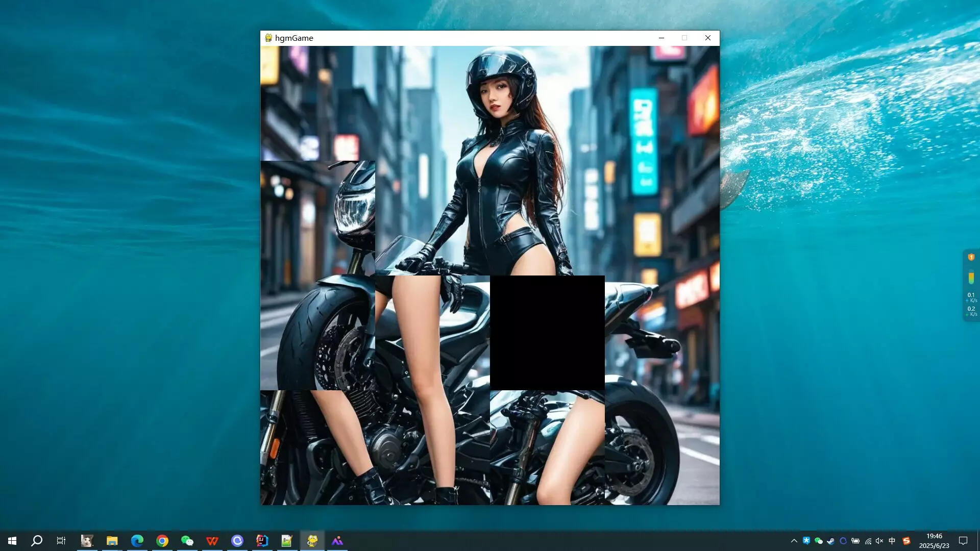Open the hgmGame window menu via title bar icon
The image size is (980, 551).
point(267,38)
